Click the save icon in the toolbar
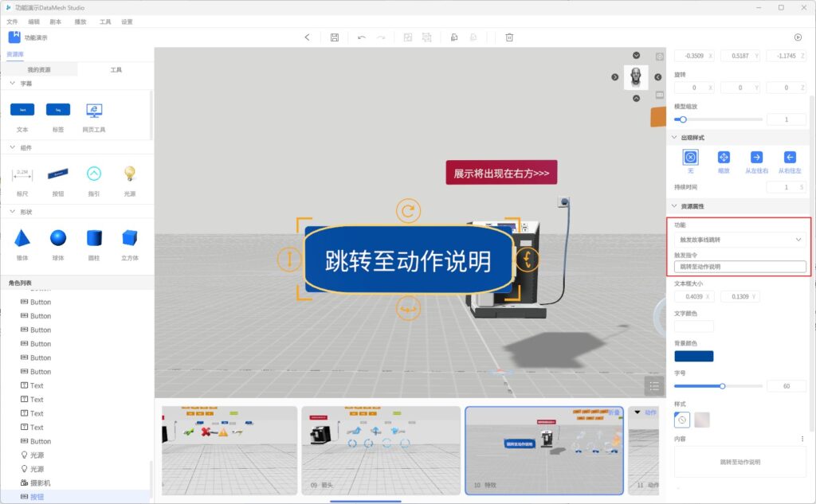Screen dimensions: 816x504 pos(335,37)
